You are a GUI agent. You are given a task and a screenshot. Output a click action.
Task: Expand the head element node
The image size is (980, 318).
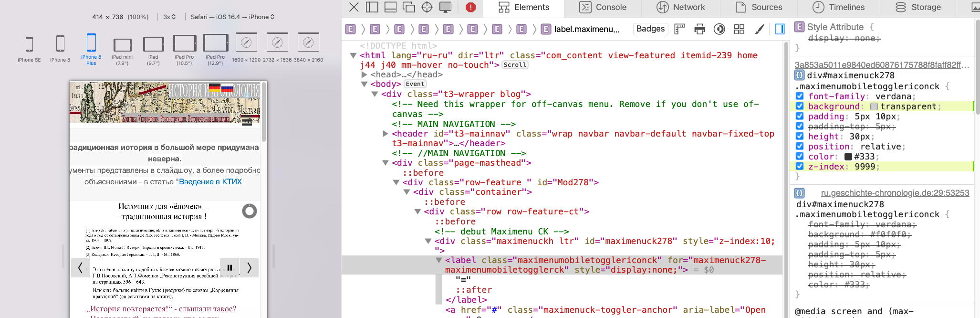pos(364,74)
